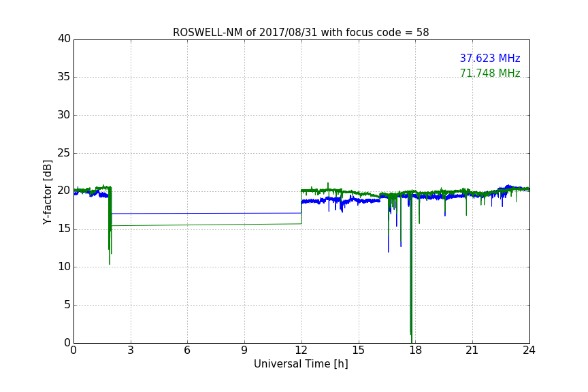Click x-axis tick value 21

pyautogui.click(x=472, y=350)
